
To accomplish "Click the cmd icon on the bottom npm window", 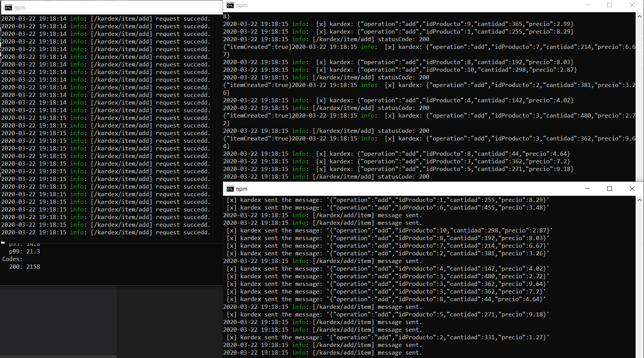I will point(230,189).
